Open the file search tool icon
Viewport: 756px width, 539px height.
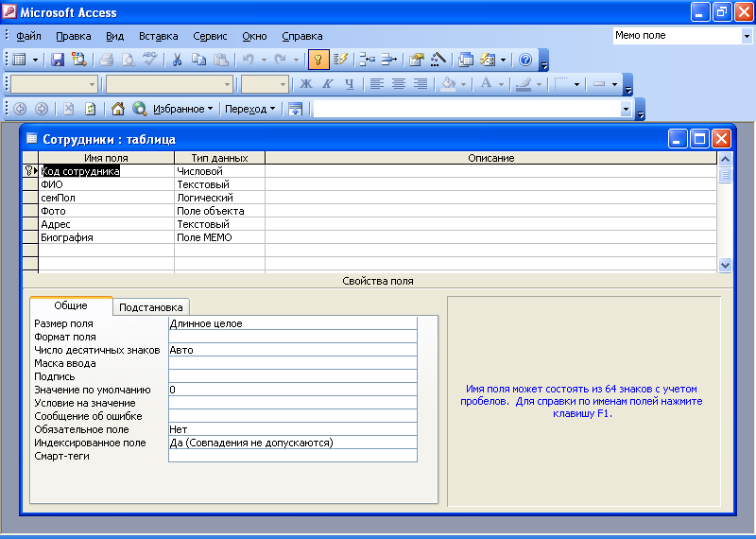click(78, 60)
